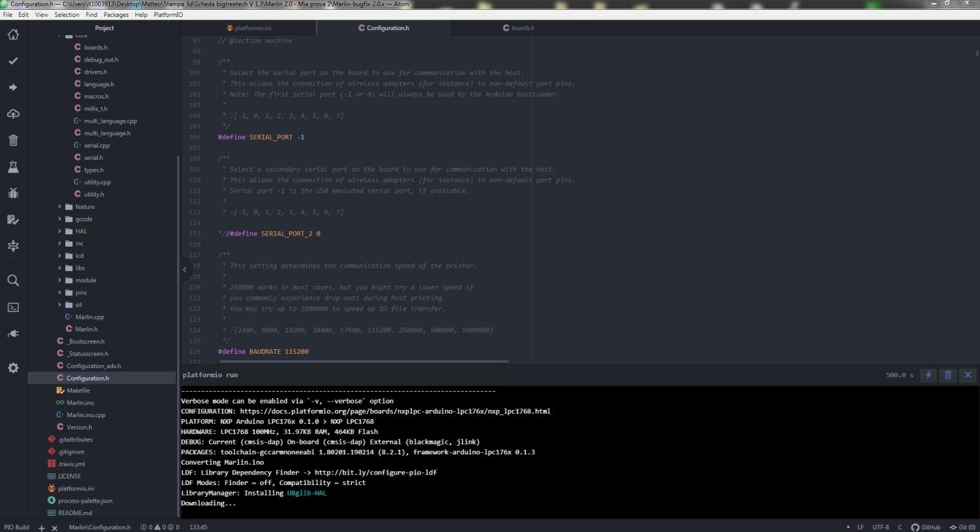Viewport: 980px width, 532px height.
Task: Open the Find menu
Action: tap(91, 15)
